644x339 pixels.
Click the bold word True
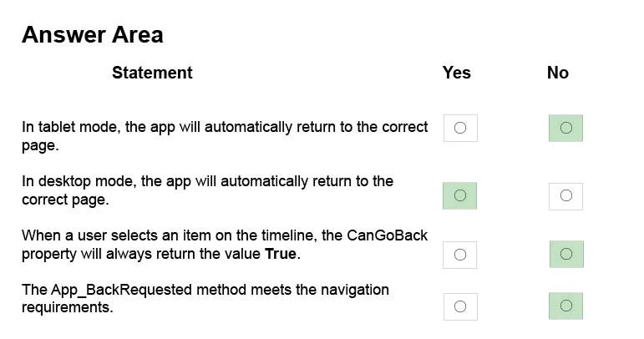pos(280,254)
